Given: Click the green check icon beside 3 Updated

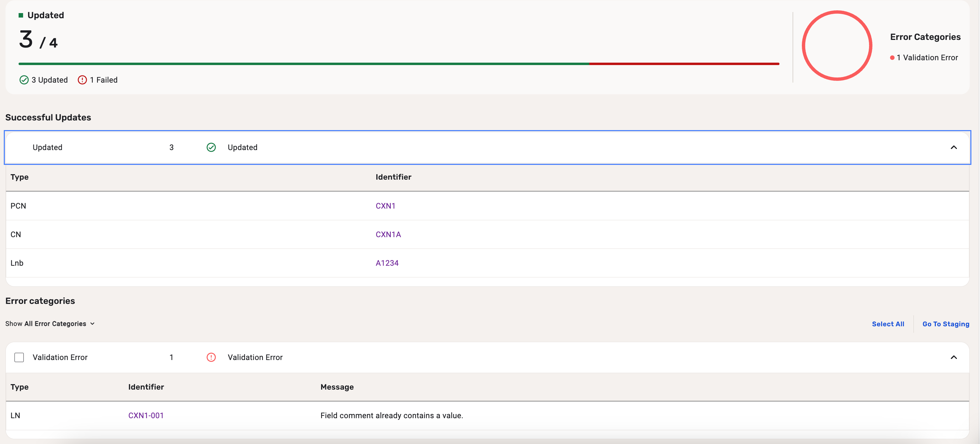Looking at the screenshot, I should tap(24, 80).
